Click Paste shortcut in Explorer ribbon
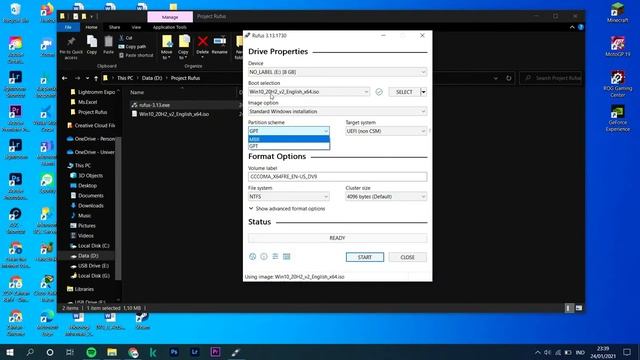This screenshot has width=640, height=360. [136, 55]
